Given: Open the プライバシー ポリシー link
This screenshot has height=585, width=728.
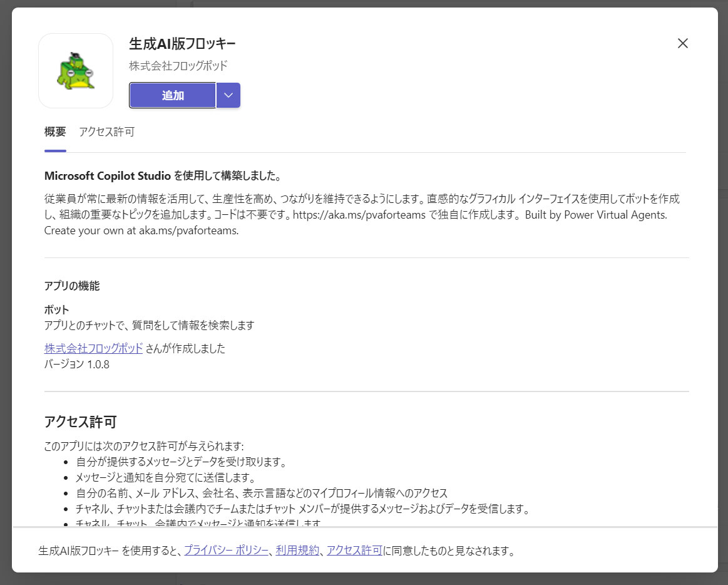Looking at the screenshot, I should coord(227,551).
